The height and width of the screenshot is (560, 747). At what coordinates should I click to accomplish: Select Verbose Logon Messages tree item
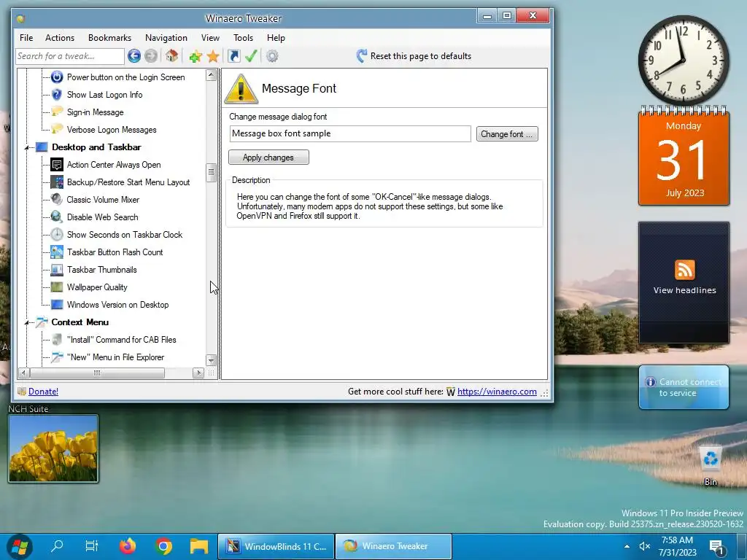(x=112, y=130)
